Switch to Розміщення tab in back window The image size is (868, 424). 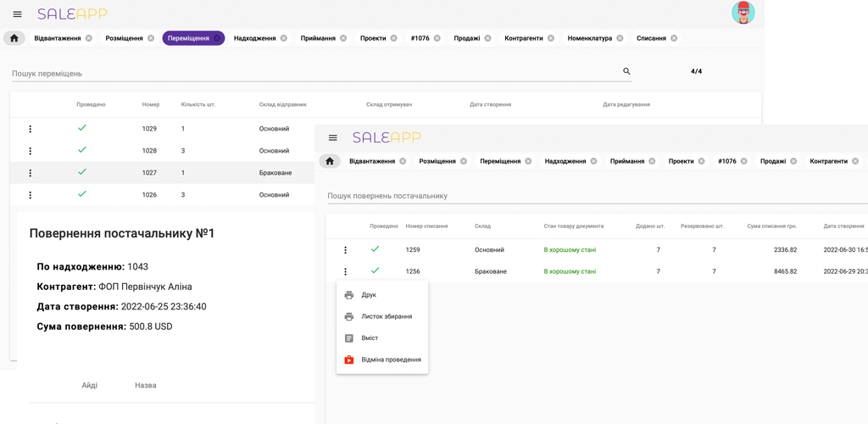(124, 38)
